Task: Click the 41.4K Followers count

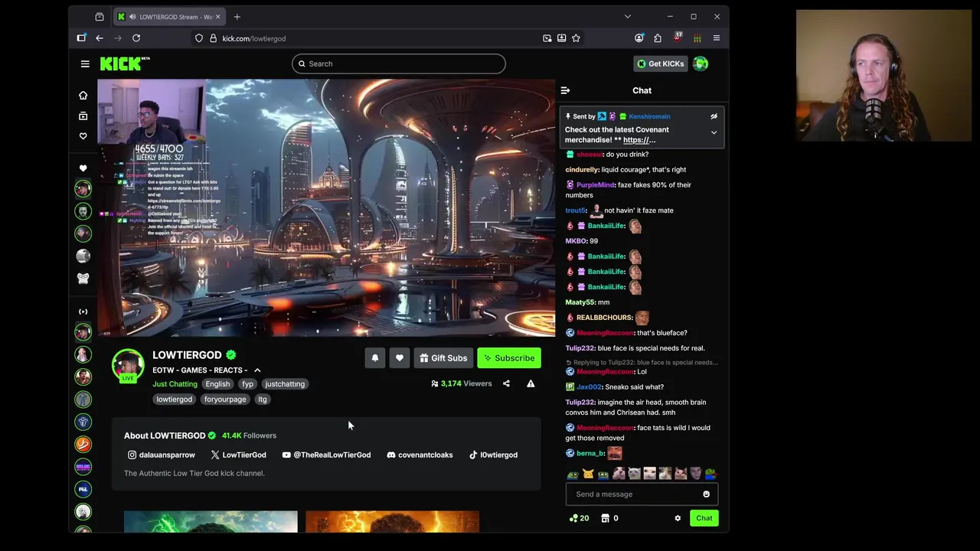Action: click(x=249, y=435)
